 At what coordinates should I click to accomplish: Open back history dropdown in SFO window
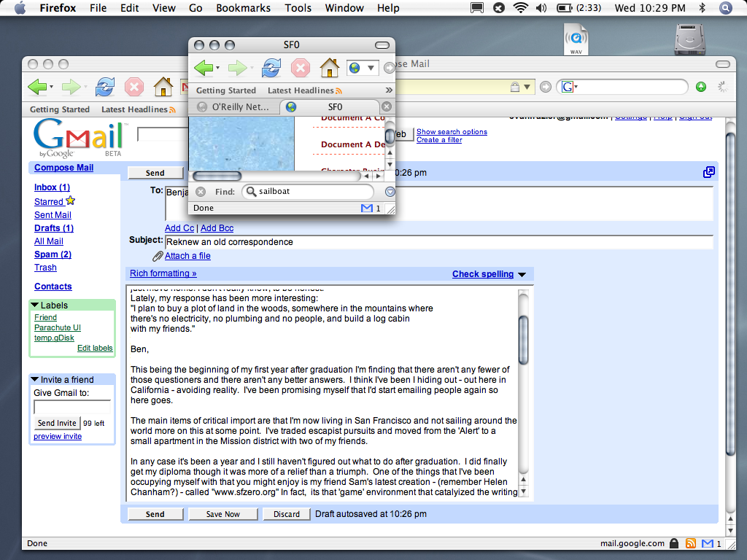click(217, 68)
